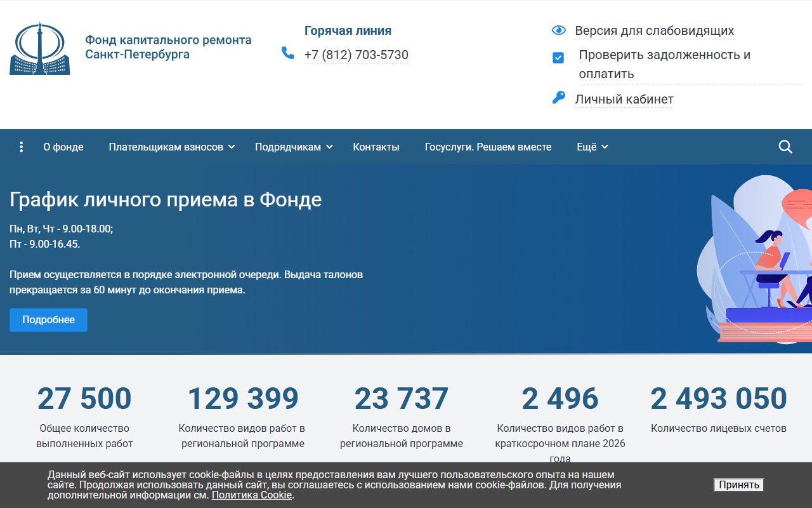Open the Политика Cookie link
812x508 pixels.
[x=252, y=495]
